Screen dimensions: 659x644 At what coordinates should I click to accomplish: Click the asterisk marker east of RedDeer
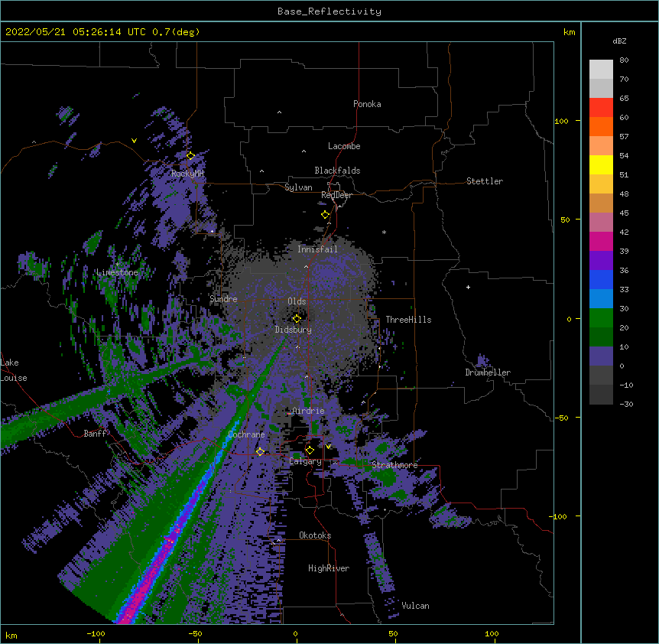tap(384, 232)
